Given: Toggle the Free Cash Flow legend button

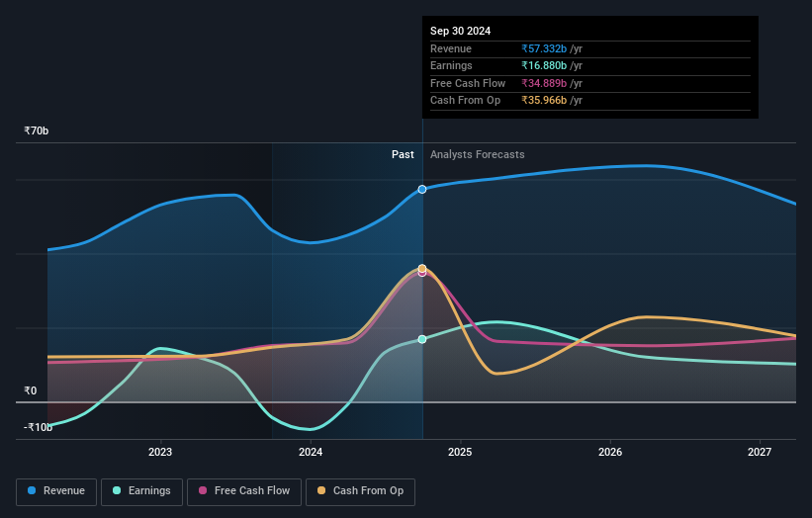Looking at the screenshot, I should point(244,491).
